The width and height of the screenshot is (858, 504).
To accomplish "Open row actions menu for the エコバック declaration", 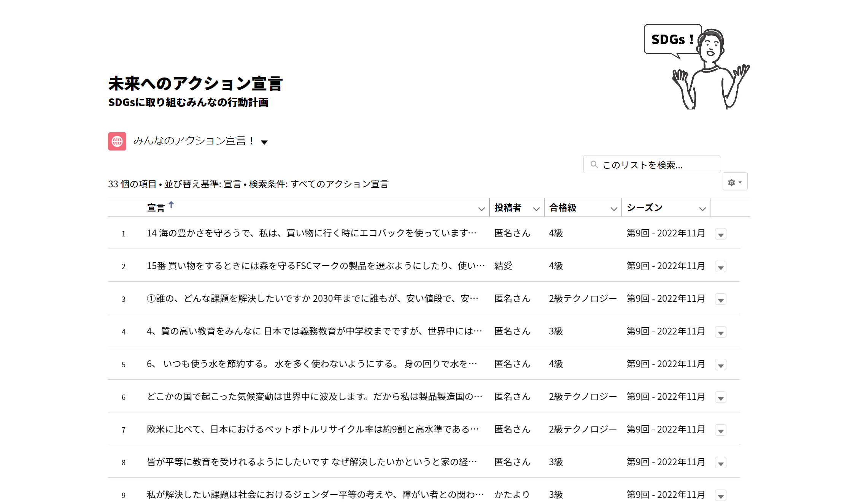I will point(721,235).
